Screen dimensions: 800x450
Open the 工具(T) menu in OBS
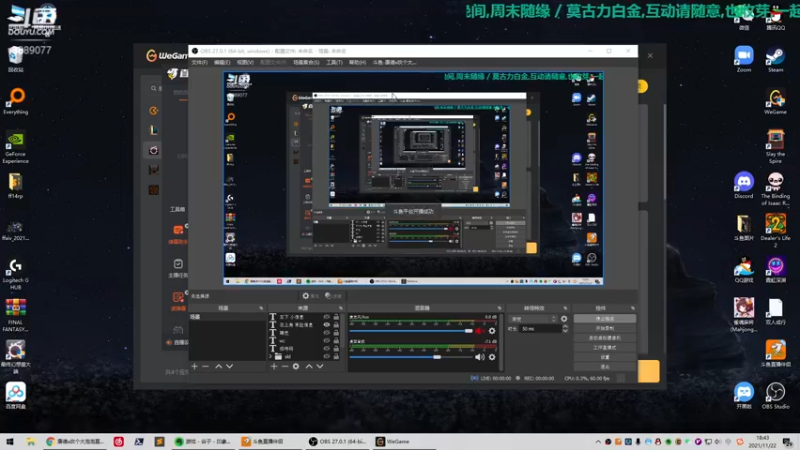tap(334, 62)
